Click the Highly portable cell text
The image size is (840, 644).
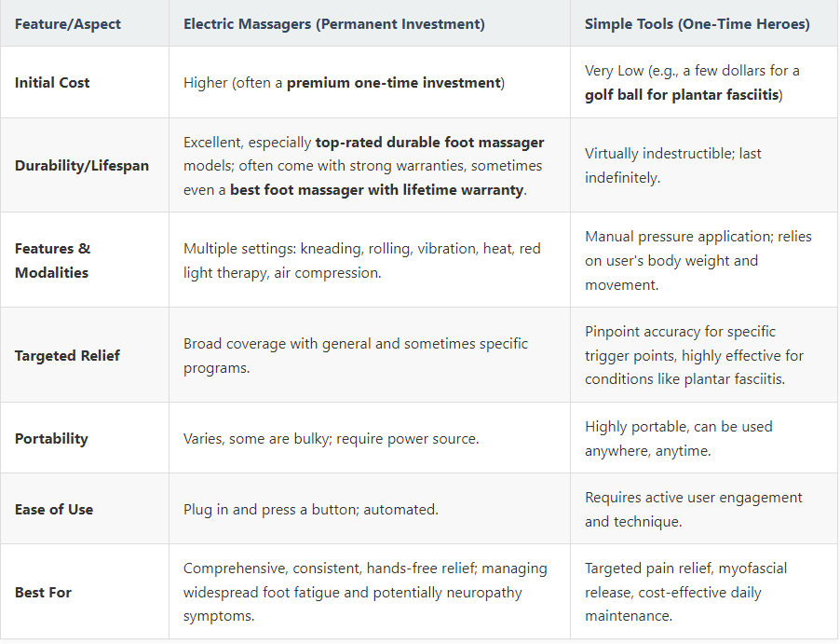tap(679, 439)
